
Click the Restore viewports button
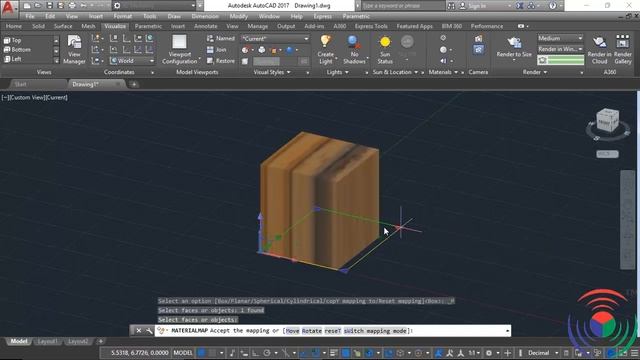221,61
